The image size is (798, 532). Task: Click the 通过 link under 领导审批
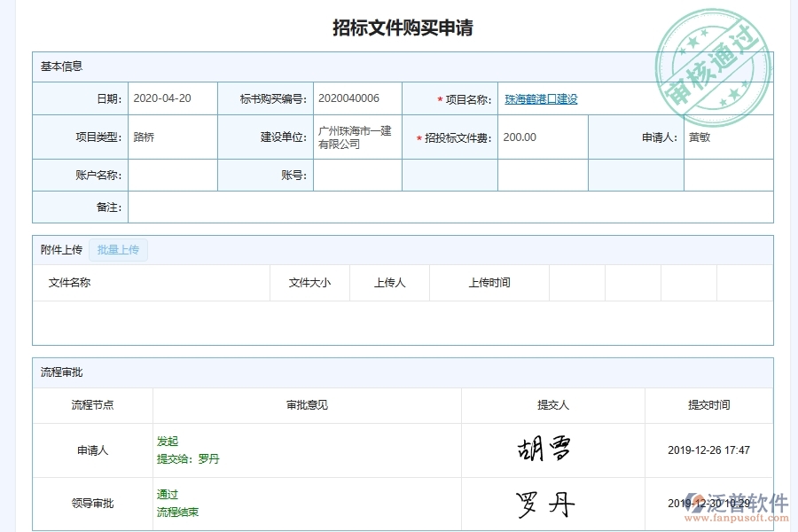(x=168, y=494)
